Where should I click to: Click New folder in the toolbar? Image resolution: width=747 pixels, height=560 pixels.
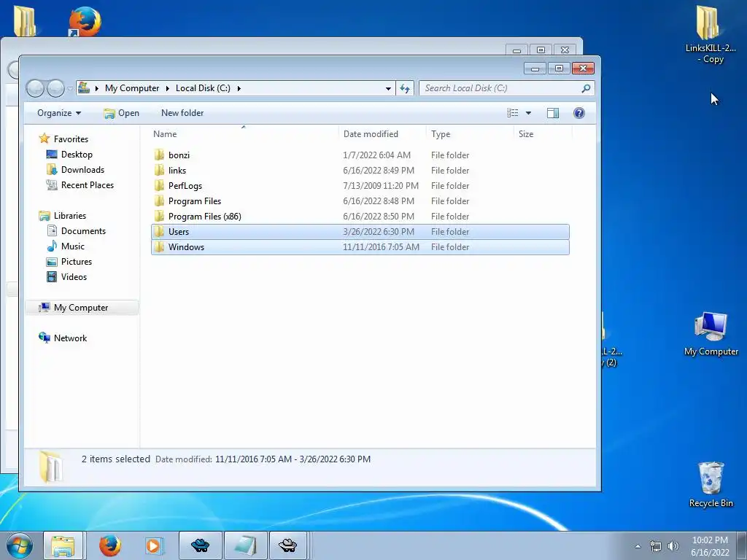coord(182,113)
